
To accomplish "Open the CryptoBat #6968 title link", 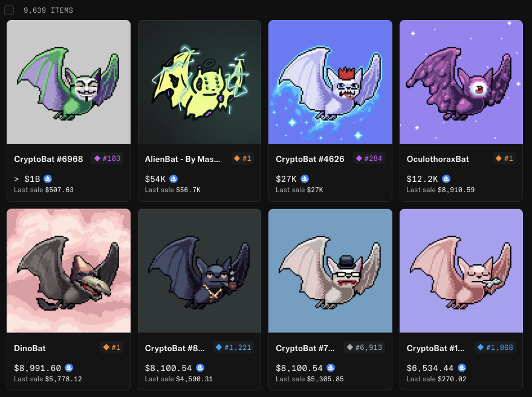I will point(48,159).
